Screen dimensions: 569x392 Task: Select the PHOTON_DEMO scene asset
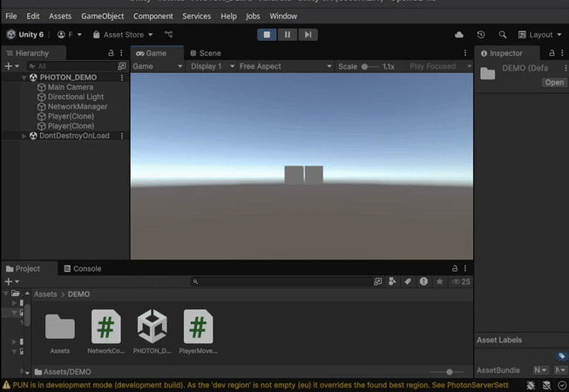(x=152, y=328)
